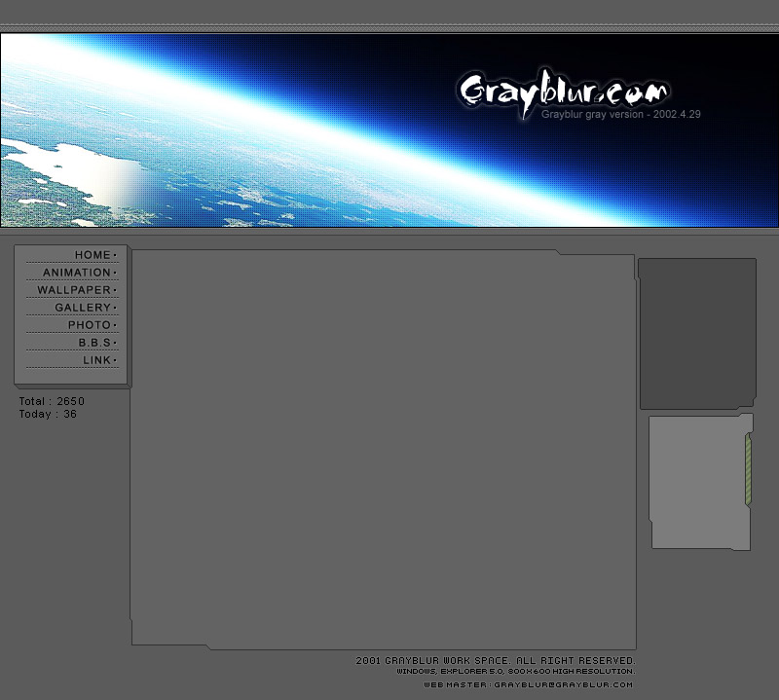Click the bullet icon beside PHOTO
779x700 pixels.
(x=113, y=324)
